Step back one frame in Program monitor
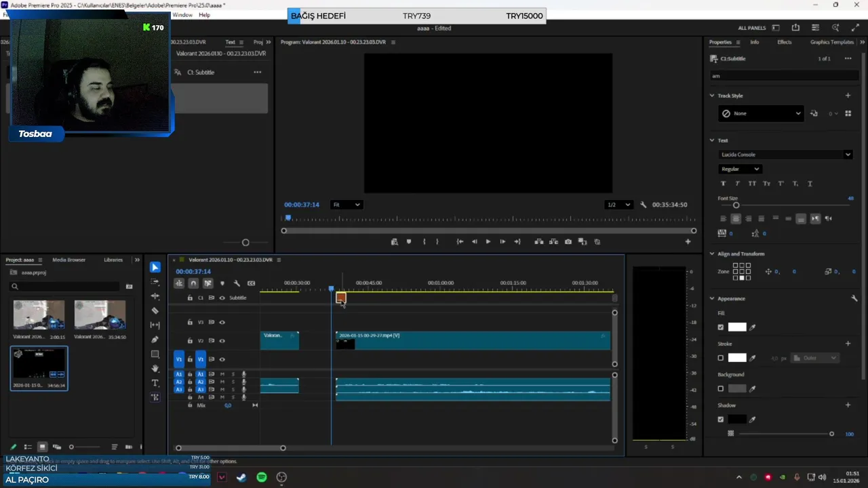Viewport: 868px width, 488px height. tap(475, 241)
